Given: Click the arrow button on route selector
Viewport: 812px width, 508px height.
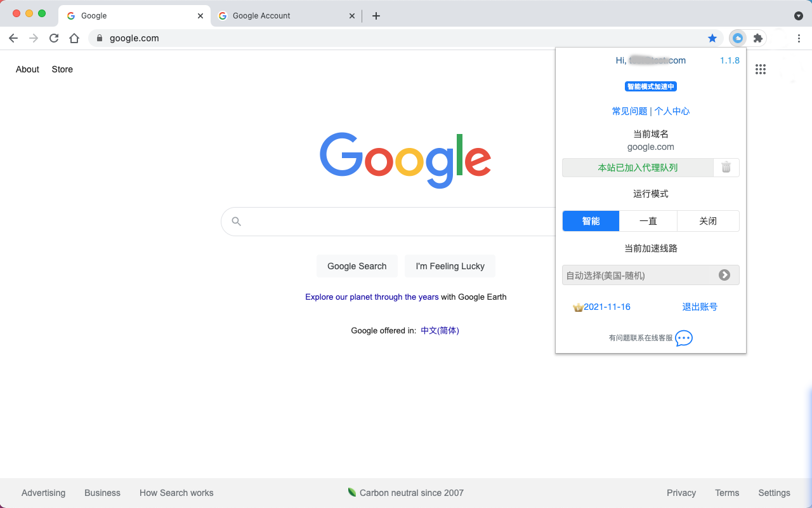Looking at the screenshot, I should (724, 275).
